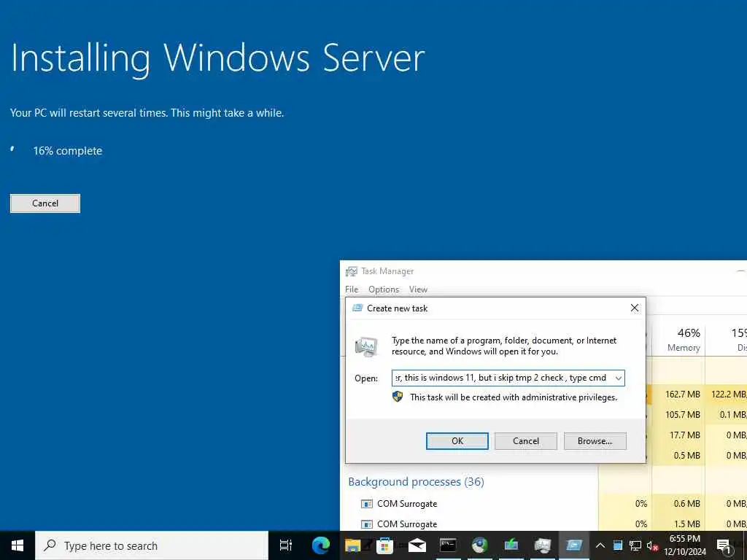Switch to the disc setup taskbar icon
Screen dimensions: 747x560
(480, 545)
